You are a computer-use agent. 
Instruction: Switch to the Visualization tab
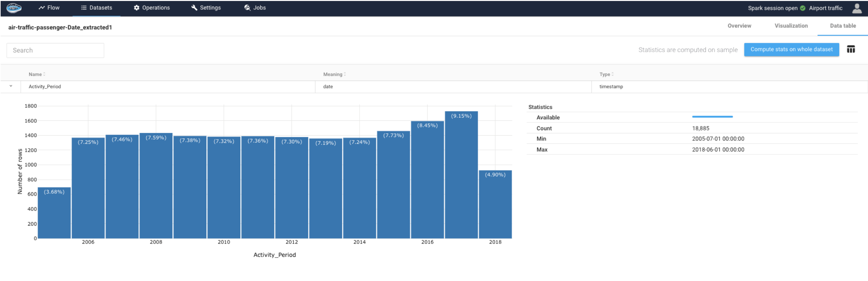[791, 26]
